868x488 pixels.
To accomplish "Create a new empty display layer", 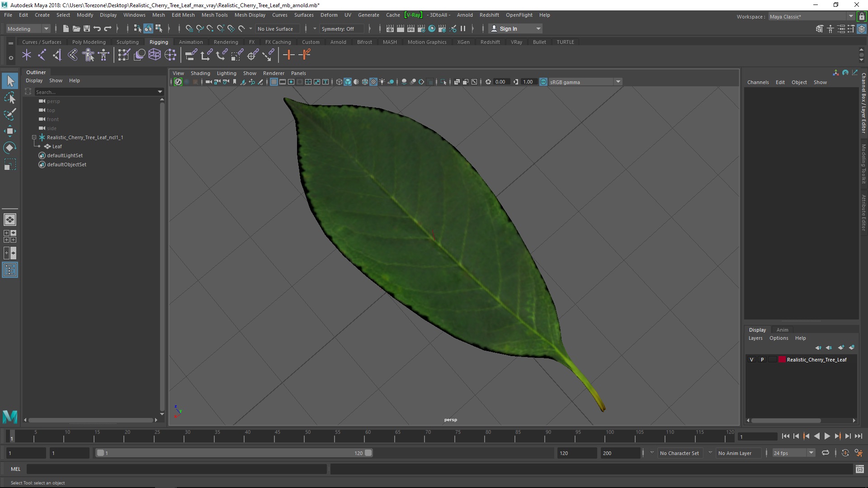I will [x=841, y=347].
